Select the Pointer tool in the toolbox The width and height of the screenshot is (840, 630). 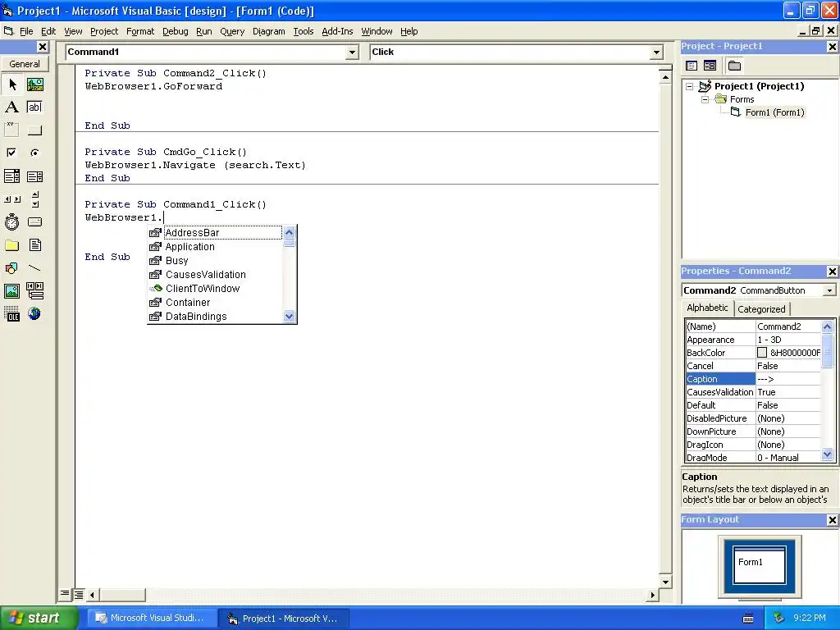pyautogui.click(x=12, y=84)
